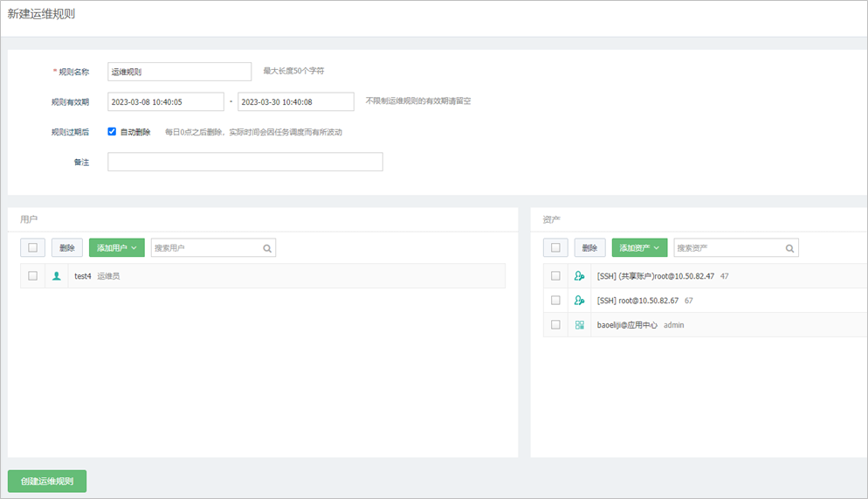
Task: Check the select-all box in 资产 panel
Action: point(555,247)
